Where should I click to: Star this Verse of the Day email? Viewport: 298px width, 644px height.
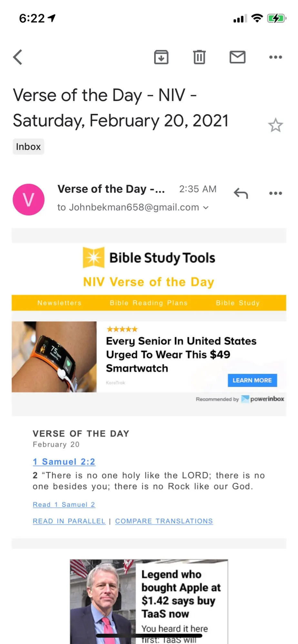point(275,125)
